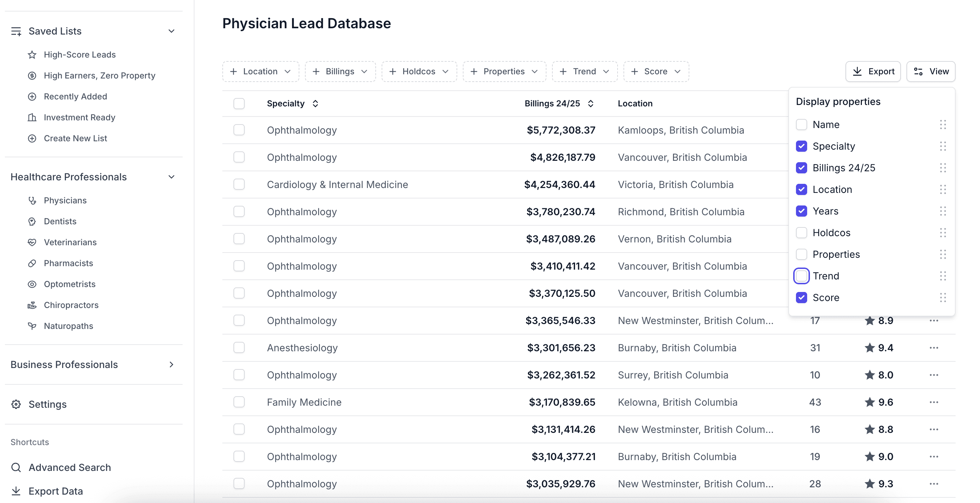Enable the Trend display property checkbox
The width and height of the screenshot is (980, 503).
[x=801, y=276]
